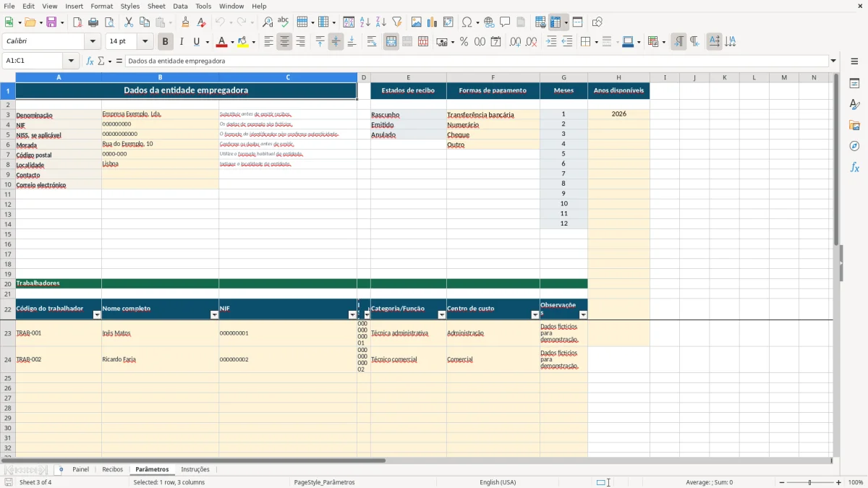Open the 14 pt font size dropdown
This screenshot has height=488, width=868.
coord(145,42)
